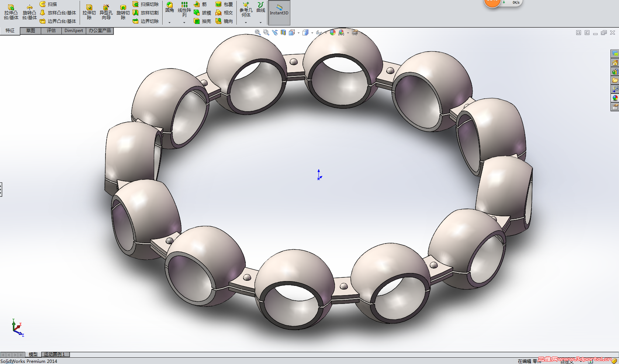Apply the 圆角 fillet tool
619x364 pixels.
[170, 7]
